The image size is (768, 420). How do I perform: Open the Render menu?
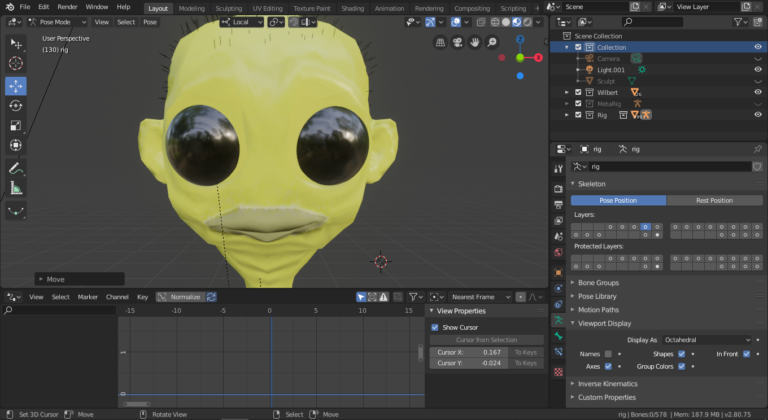[67, 7]
